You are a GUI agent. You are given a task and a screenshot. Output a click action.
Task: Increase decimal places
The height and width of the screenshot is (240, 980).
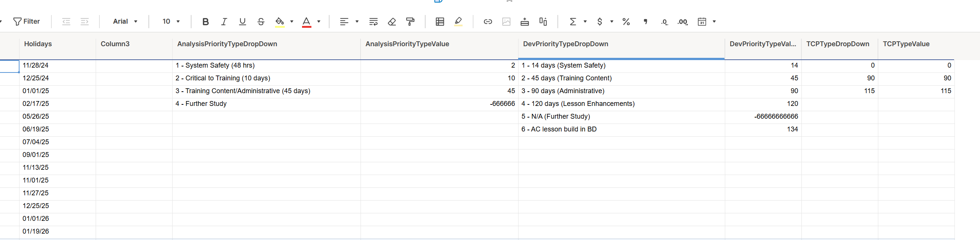click(682, 22)
